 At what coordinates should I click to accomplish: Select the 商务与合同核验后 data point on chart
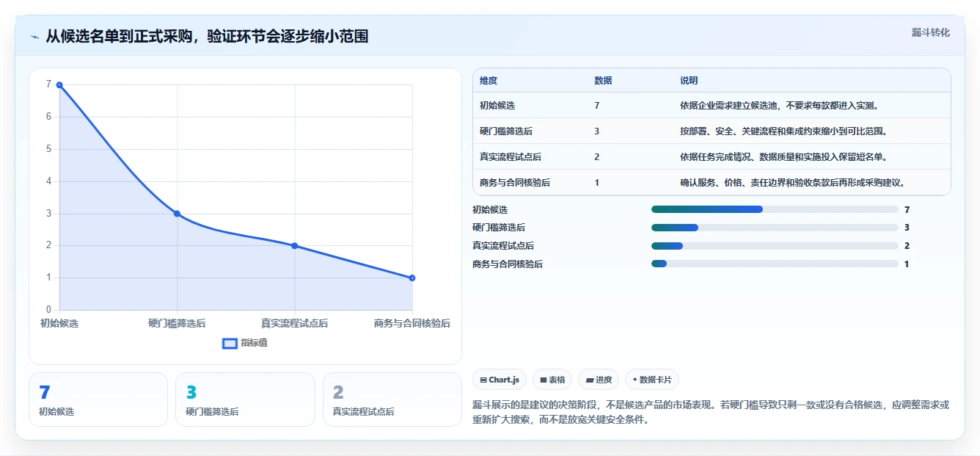point(412,278)
